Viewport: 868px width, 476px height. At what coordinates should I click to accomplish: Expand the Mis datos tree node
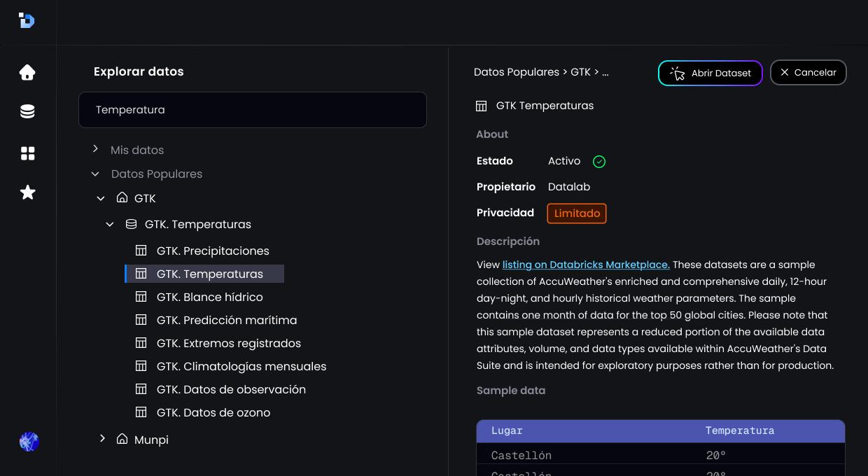[x=96, y=149]
